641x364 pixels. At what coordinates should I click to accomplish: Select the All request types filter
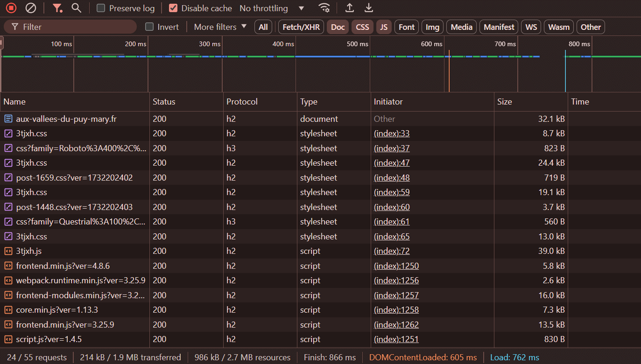pyautogui.click(x=263, y=27)
